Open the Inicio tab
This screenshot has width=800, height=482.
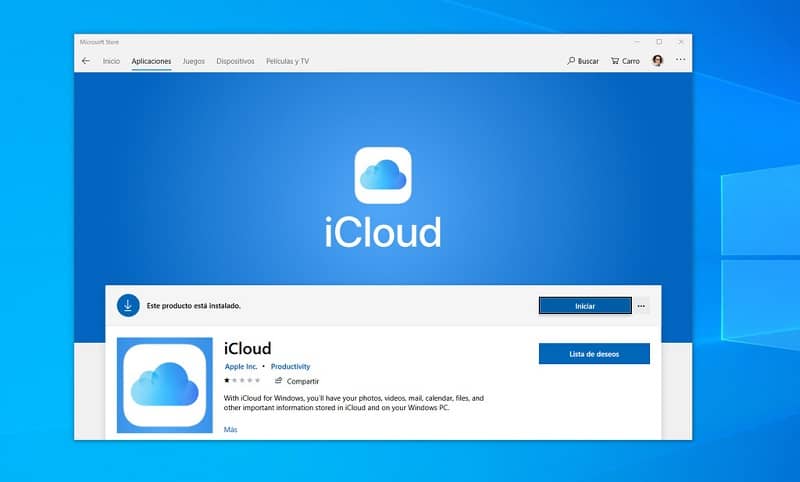pos(111,61)
